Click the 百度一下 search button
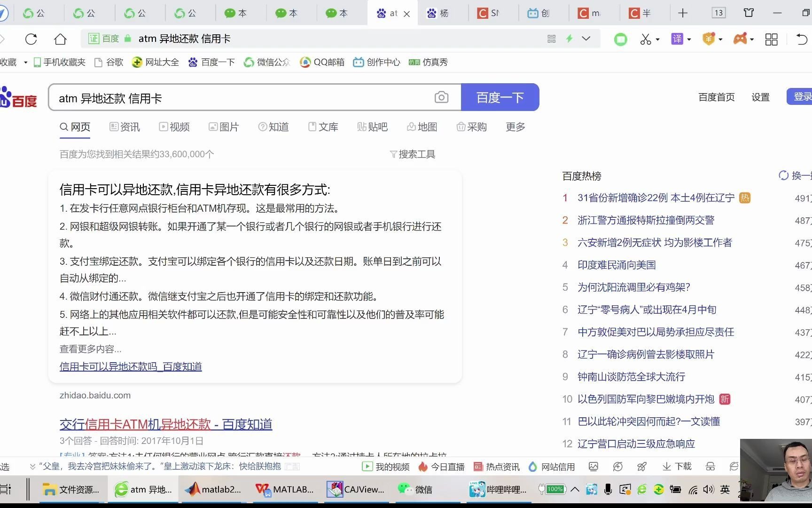Viewport: 812px width, 508px height. click(500, 97)
